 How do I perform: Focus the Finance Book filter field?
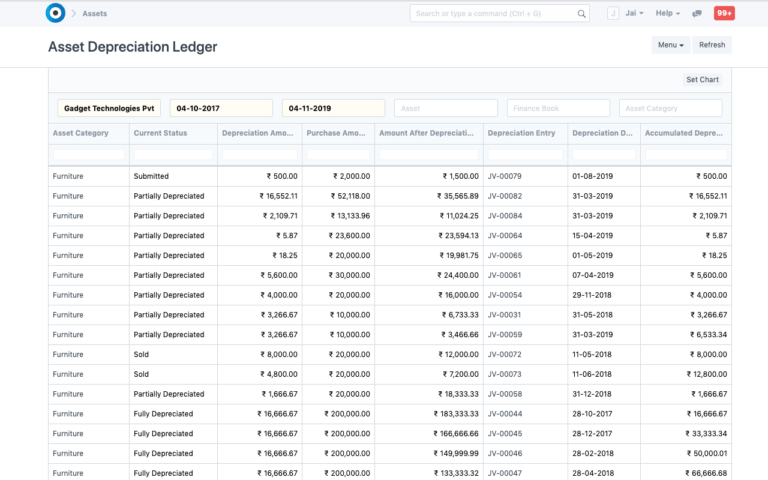point(558,108)
